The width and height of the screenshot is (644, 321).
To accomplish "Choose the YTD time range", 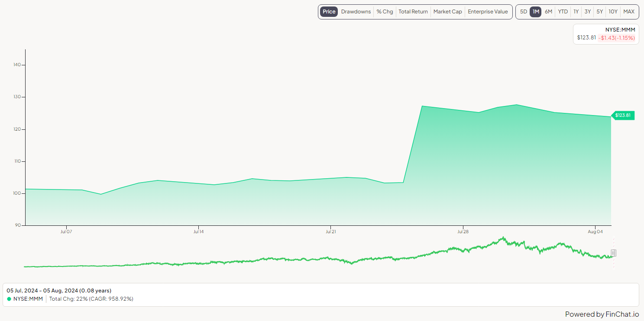I will 563,12.
